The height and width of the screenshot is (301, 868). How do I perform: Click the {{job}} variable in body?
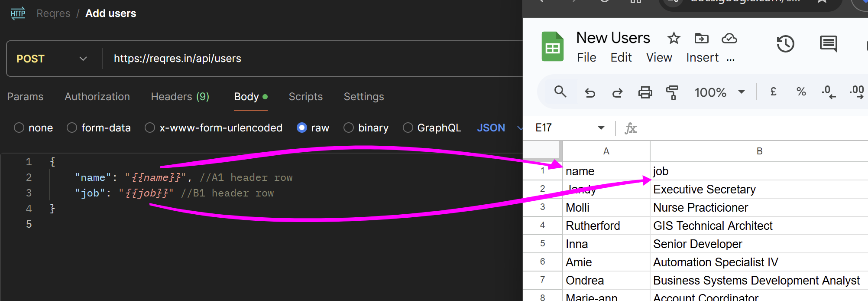tap(146, 193)
